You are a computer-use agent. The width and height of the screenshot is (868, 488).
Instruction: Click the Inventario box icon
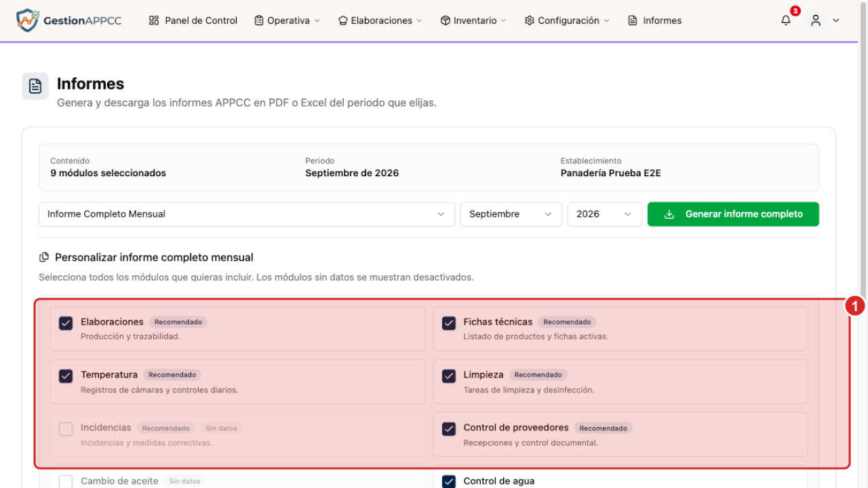point(446,20)
